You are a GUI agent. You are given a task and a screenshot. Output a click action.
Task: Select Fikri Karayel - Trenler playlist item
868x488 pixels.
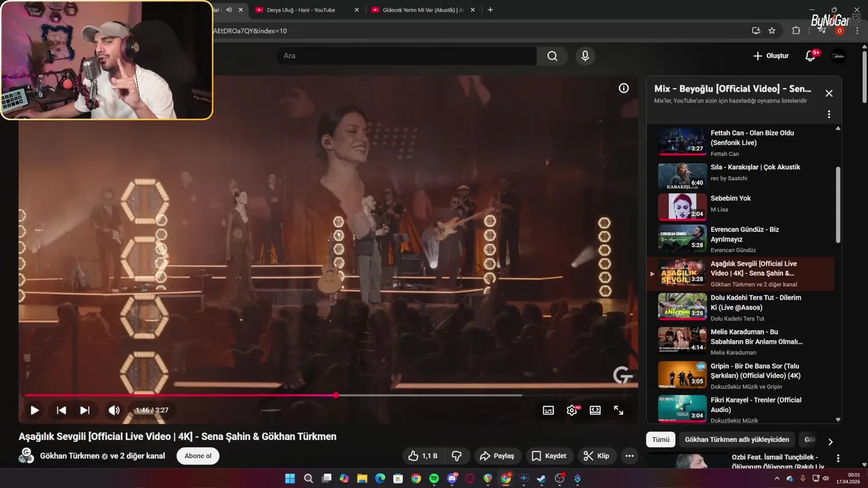[x=741, y=409]
